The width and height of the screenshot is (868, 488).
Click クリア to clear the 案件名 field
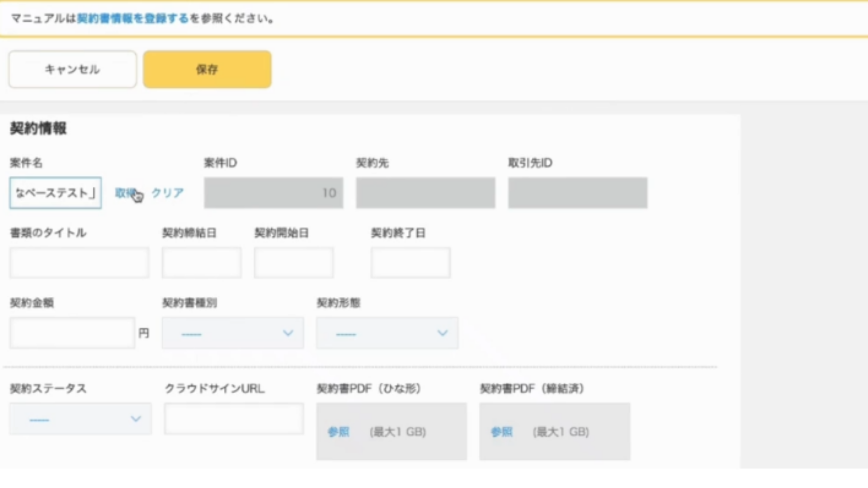167,193
